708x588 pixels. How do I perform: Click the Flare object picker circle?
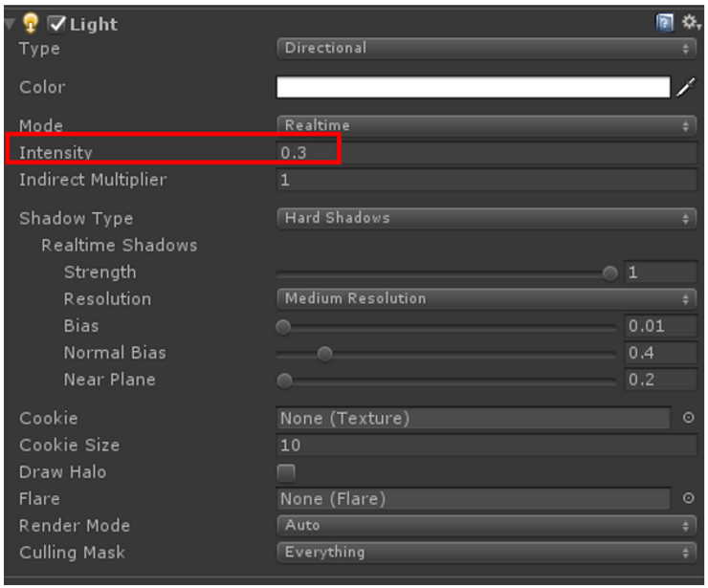pyautogui.click(x=688, y=498)
